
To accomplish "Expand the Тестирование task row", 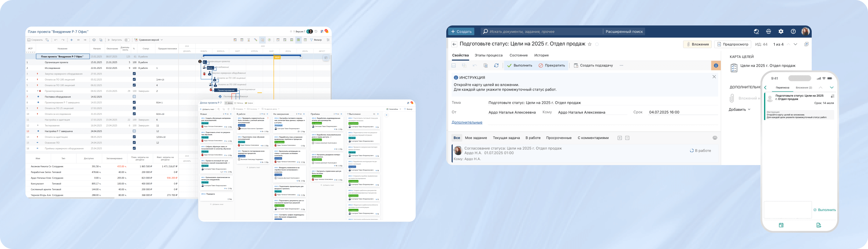I will click(x=38, y=125).
